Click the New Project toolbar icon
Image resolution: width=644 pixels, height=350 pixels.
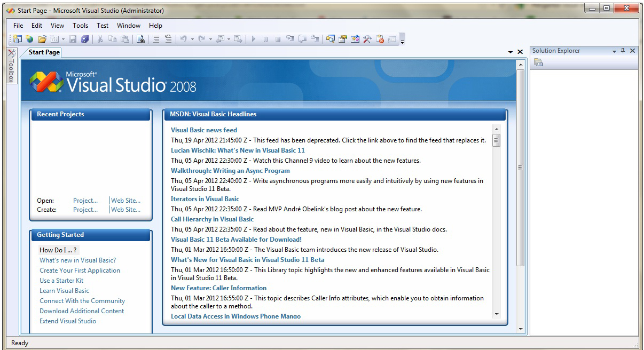coord(17,39)
